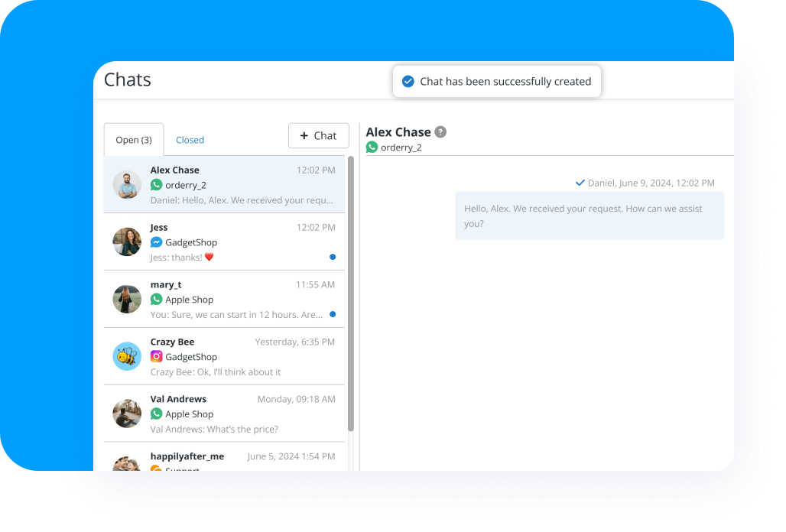Screen dimensions: 786x532
Task: Click the WhatsApp icon on Val Andrews chat
Action: [157, 414]
